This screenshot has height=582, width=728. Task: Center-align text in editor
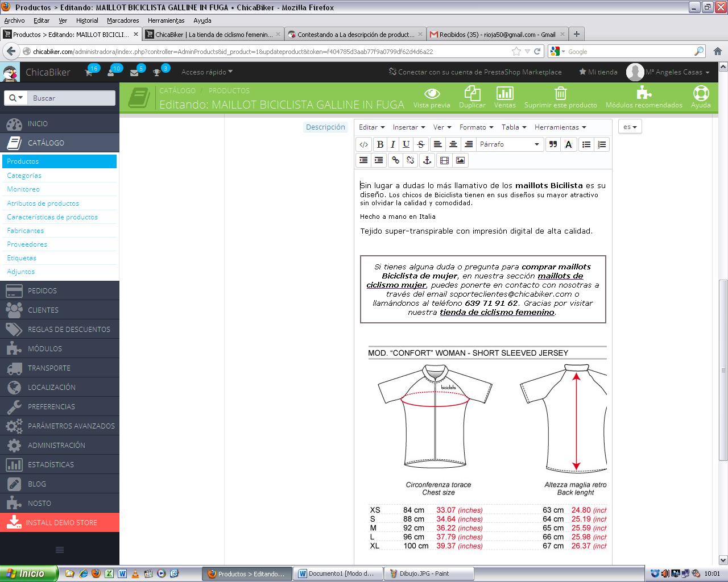point(453,144)
